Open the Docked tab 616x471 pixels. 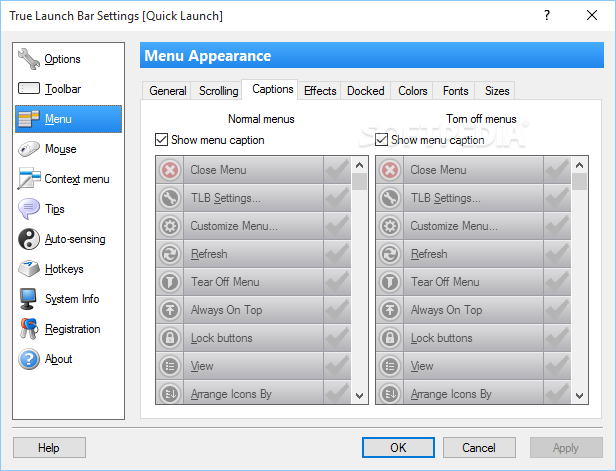(366, 91)
